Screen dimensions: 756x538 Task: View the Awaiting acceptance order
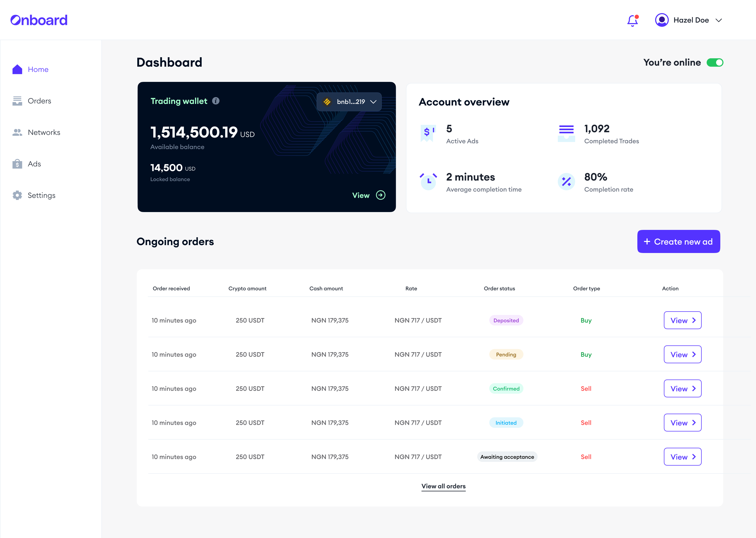682,456
